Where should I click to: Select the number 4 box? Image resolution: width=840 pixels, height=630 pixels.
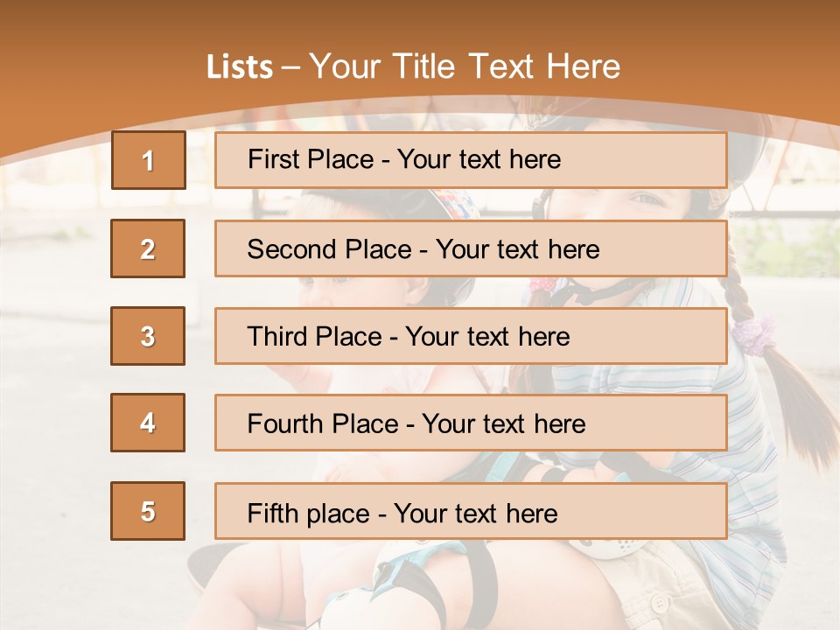coord(148,423)
